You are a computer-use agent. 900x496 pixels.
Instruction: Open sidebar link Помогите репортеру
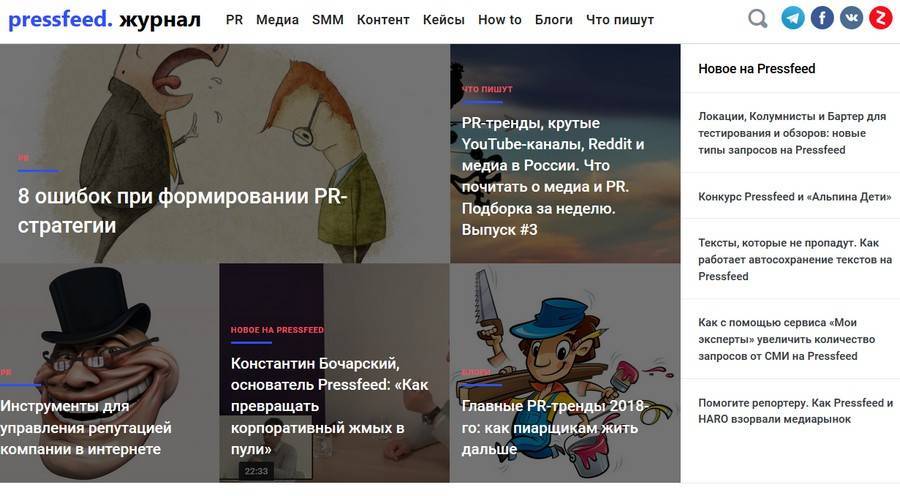click(796, 410)
